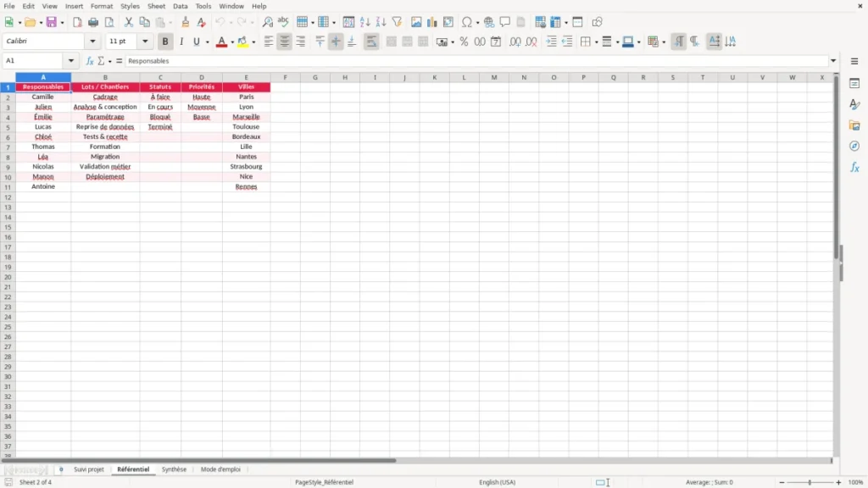
Task: Expand the Background Color dropdown arrow
Action: (x=253, y=42)
